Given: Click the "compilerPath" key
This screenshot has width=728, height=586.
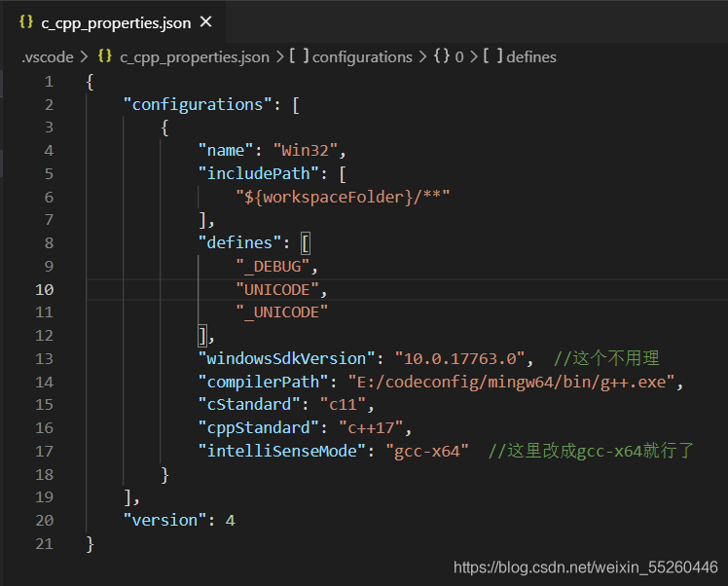Looking at the screenshot, I should (x=263, y=383).
